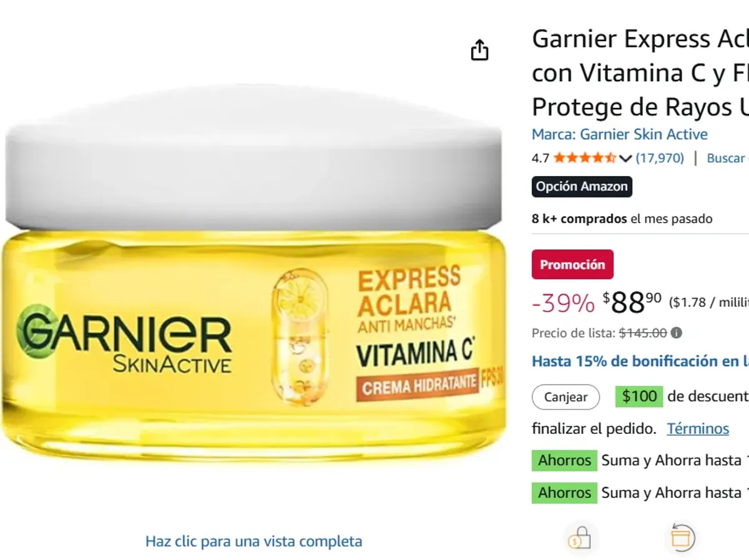The height and width of the screenshot is (560, 749).
Task: Click Haz clic para una vista completa
Action: tap(253, 541)
